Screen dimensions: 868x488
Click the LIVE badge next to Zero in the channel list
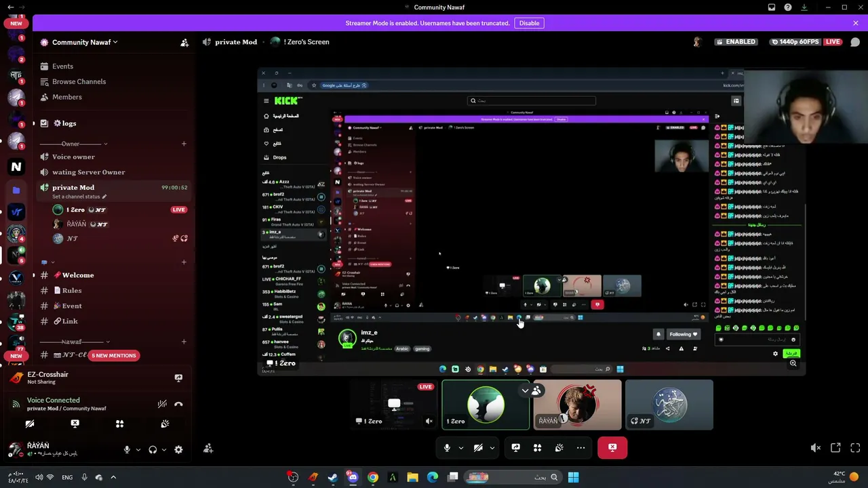[x=178, y=209]
